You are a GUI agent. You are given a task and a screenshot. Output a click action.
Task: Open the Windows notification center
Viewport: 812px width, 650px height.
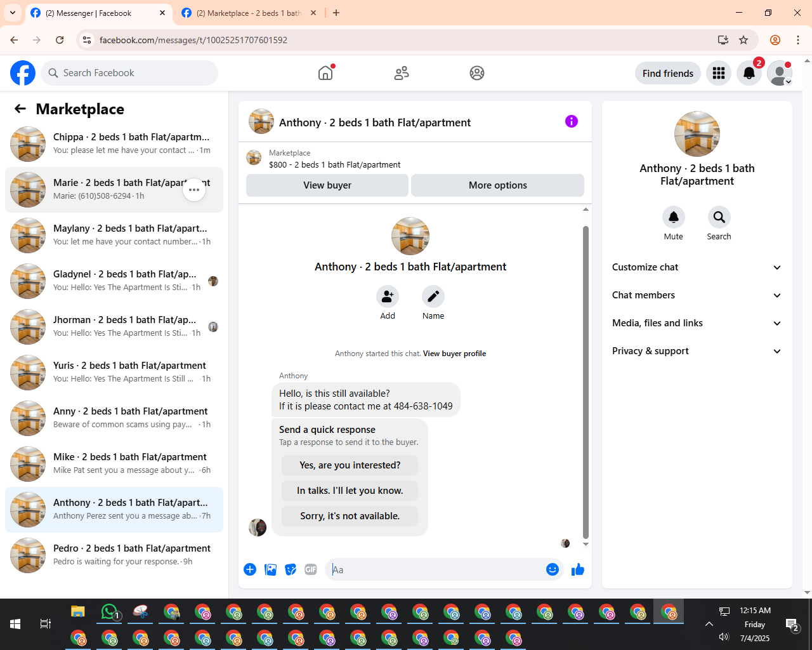coord(792,625)
